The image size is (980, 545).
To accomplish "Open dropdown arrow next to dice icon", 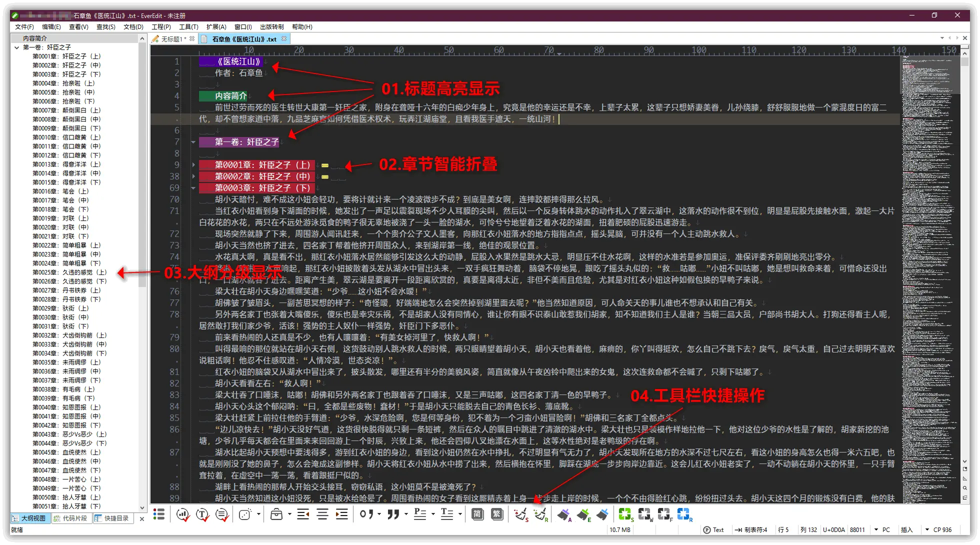I will 258,514.
